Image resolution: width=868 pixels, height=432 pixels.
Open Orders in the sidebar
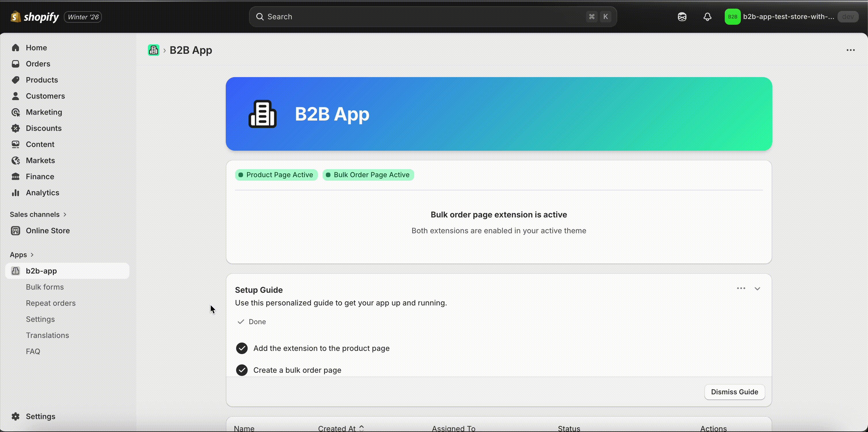38,64
